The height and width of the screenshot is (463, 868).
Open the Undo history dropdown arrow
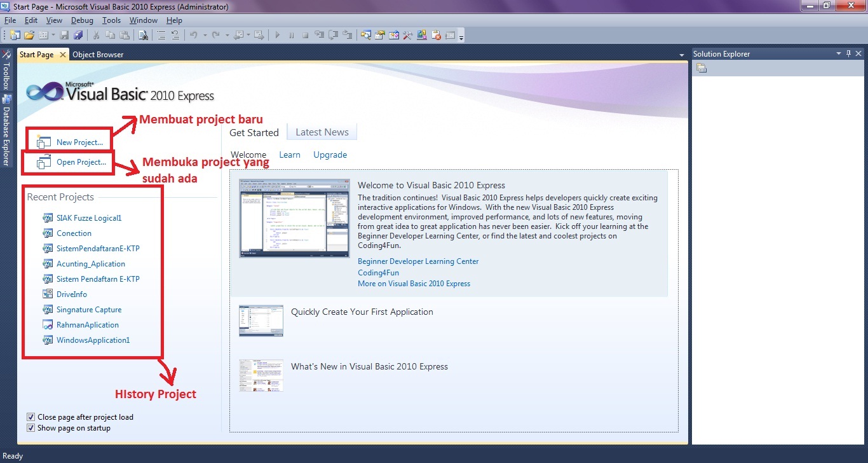coord(205,35)
